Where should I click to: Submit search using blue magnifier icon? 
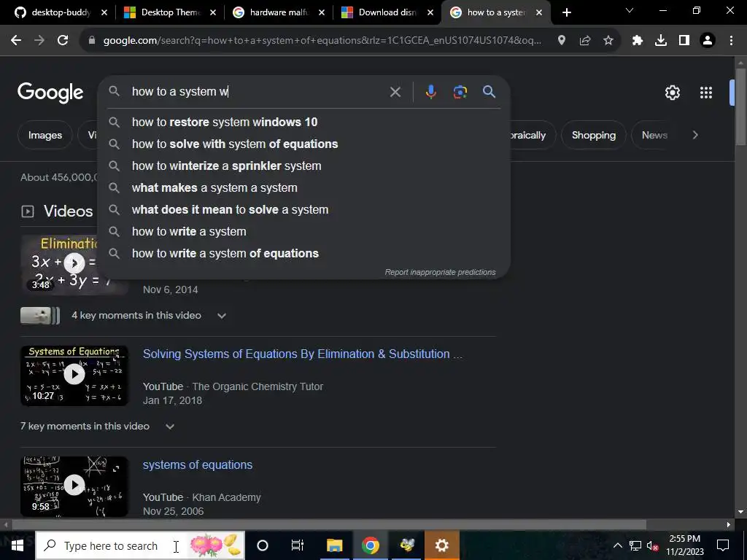(489, 91)
